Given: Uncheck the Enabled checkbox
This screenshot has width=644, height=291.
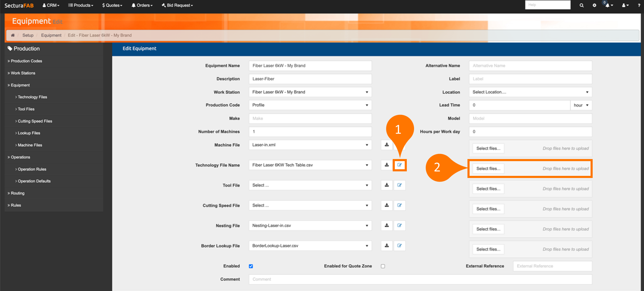Looking at the screenshot, I should click(x=251, y=266).
